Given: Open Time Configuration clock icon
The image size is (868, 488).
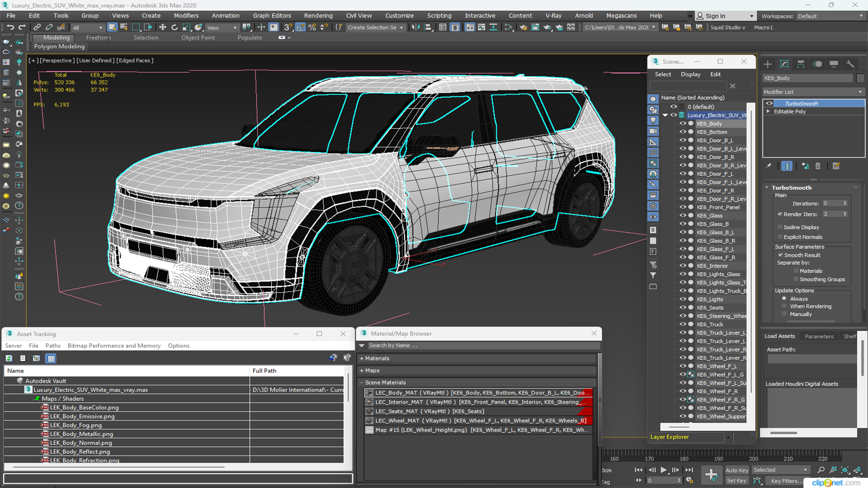Looking at the screenshot, I should coord(689,480).
